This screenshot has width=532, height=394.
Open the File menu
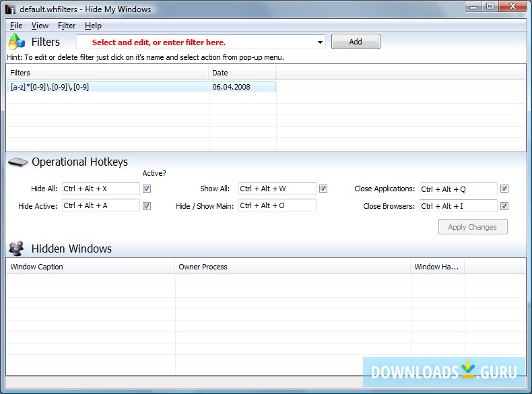tap(16, 26)
